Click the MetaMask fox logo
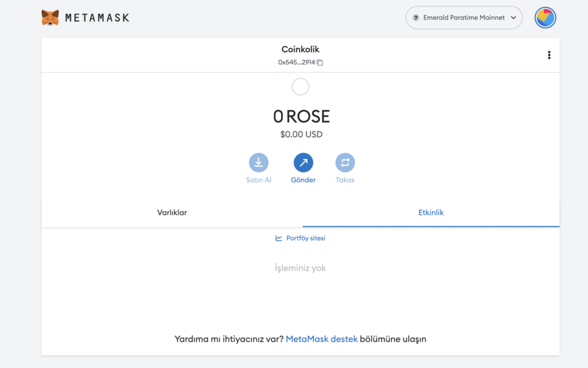Viewport: 588px width, 368px height. pyautogui.click(x=50, y=18)
